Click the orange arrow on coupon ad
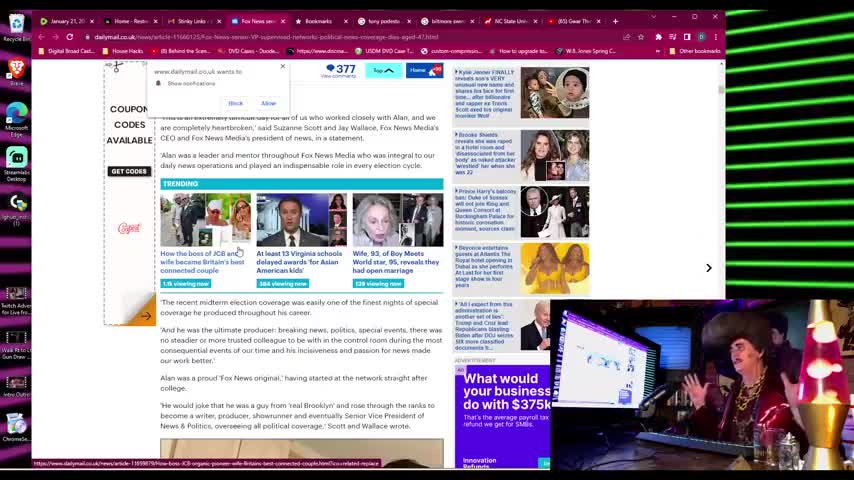The height and width of the screenshot is (480, 854). 146,315
